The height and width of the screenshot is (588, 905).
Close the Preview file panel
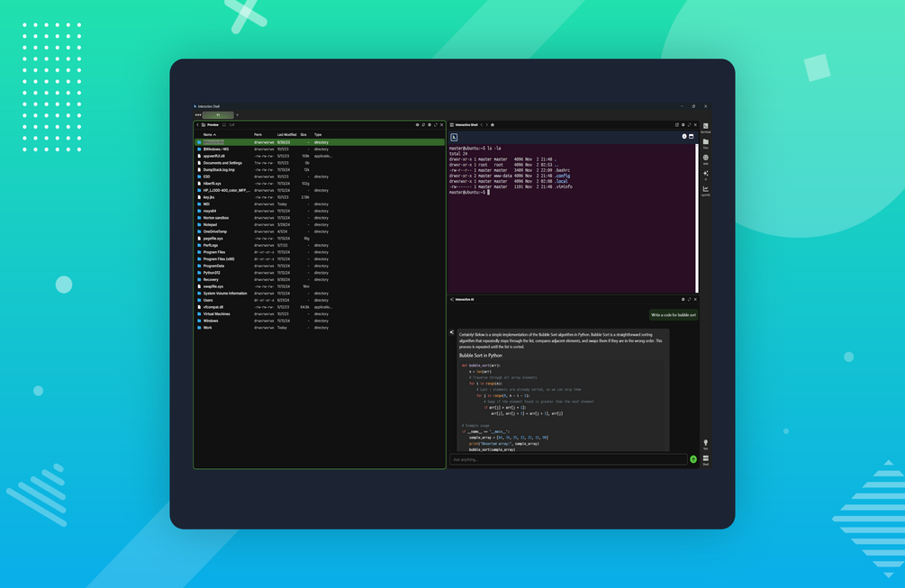coord(442,124)
